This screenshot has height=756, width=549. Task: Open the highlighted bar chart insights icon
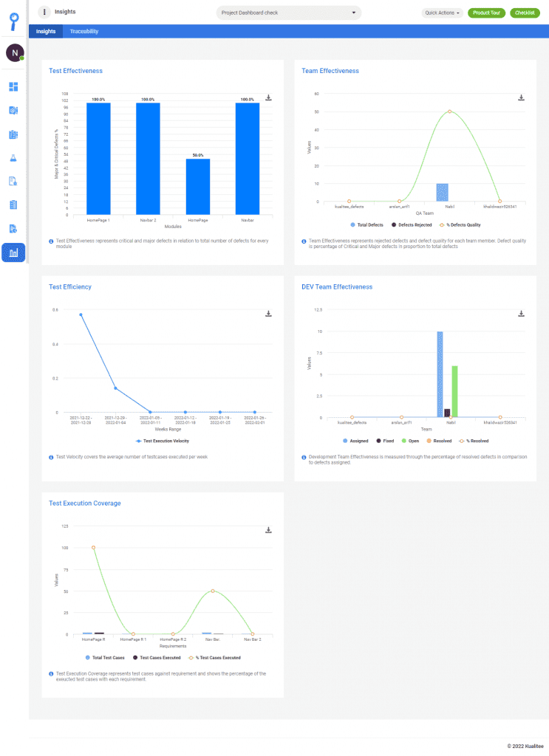click(14, 252)
